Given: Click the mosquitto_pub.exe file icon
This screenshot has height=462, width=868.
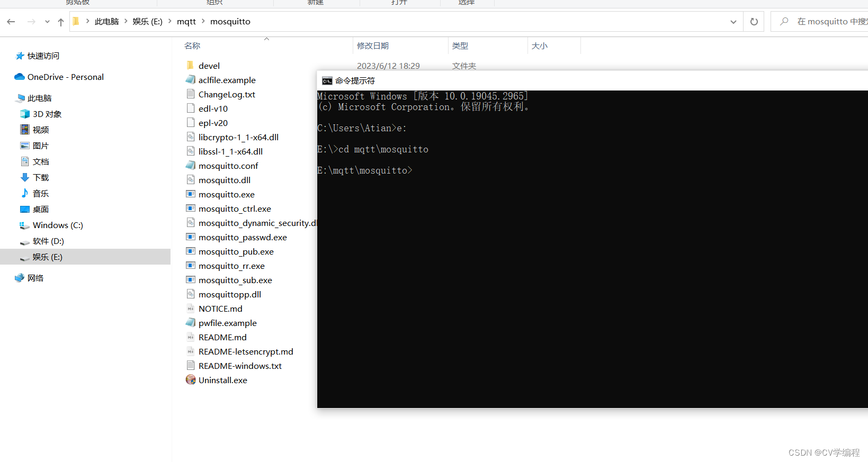Looking at the screenshot, I should click(191, 251).
